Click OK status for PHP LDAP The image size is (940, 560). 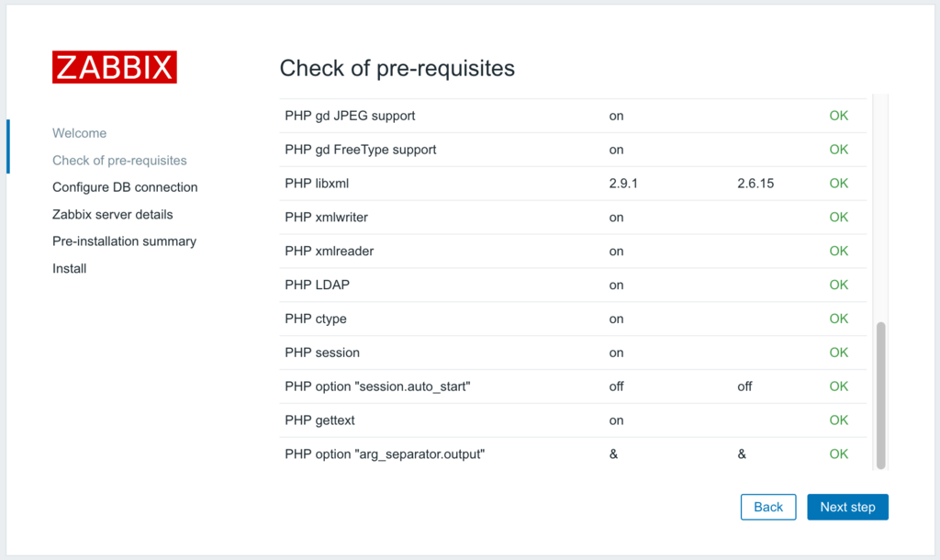coord(839,285)
